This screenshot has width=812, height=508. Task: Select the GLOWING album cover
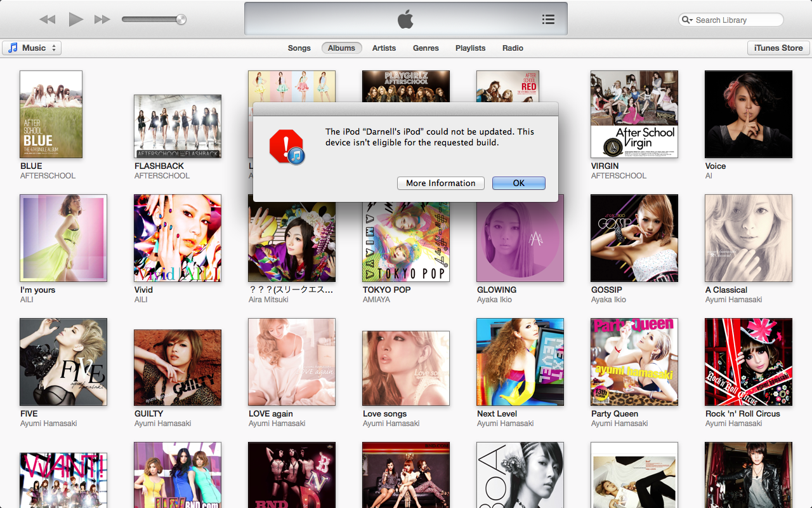pyautogui.click(x=520, y=242)
